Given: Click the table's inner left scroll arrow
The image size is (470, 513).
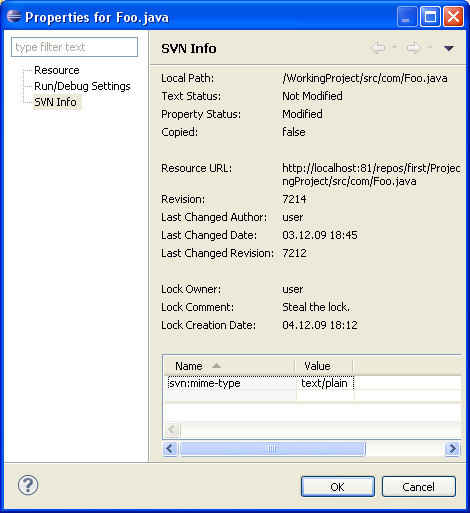Looking at the screenshot, I should 172,429.
